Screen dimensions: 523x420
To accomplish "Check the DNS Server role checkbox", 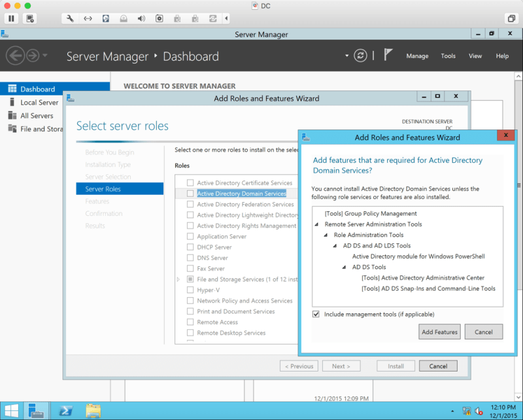I will [190, 258].
